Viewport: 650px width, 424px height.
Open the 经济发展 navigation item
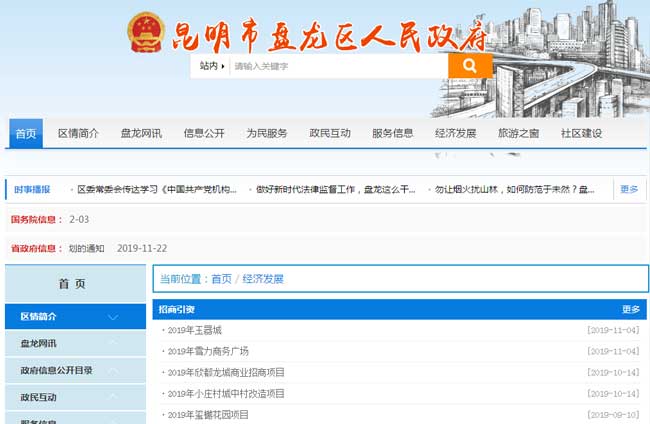(x=455, y=133)
